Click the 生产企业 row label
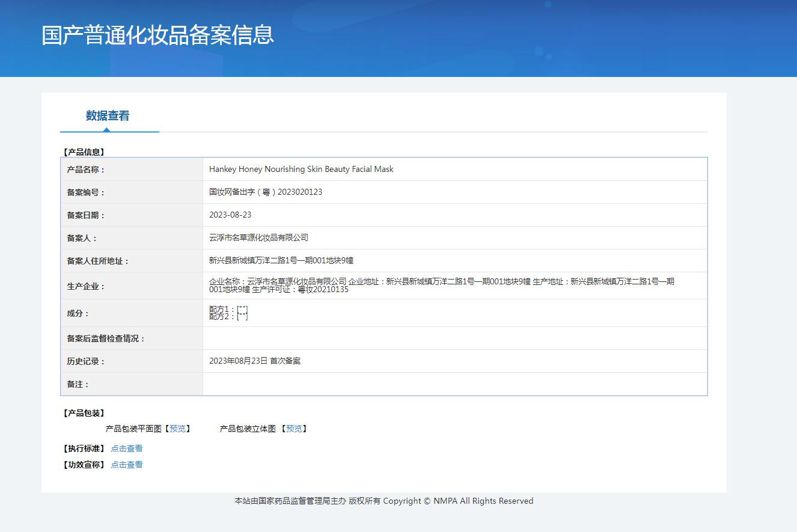This screenshot has height=532, width=797. point(86,286)
